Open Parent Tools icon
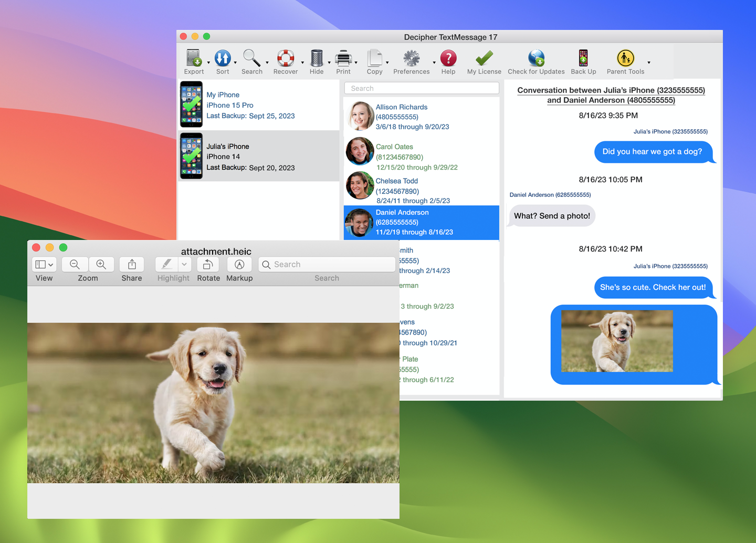Viewport: 756px width, 543px height. click(x=625, y=58)
